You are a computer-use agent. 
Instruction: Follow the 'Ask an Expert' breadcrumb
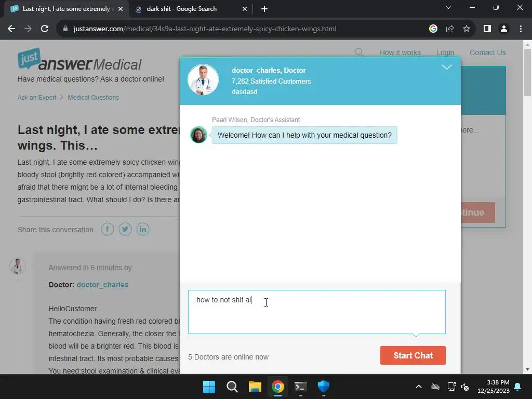pyautogui.click(x=37, y=97)
